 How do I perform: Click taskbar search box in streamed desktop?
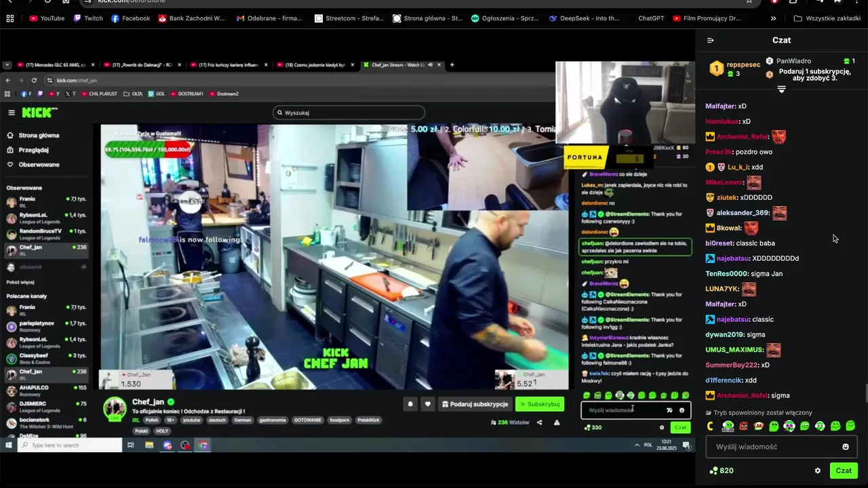[70, 445]
